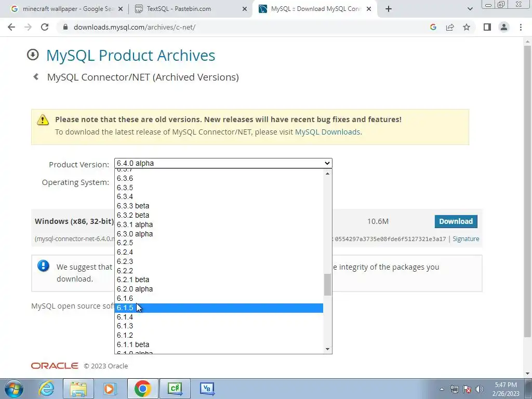Pick 6.3.0 alpha in the version list
This screenshot has height=399, width=532.
[219, 234]
